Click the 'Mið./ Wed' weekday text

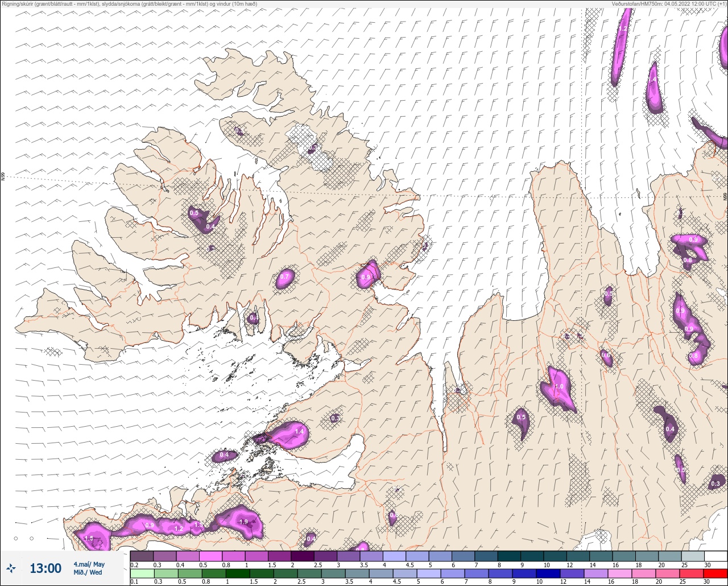click(x=88, y=572)
